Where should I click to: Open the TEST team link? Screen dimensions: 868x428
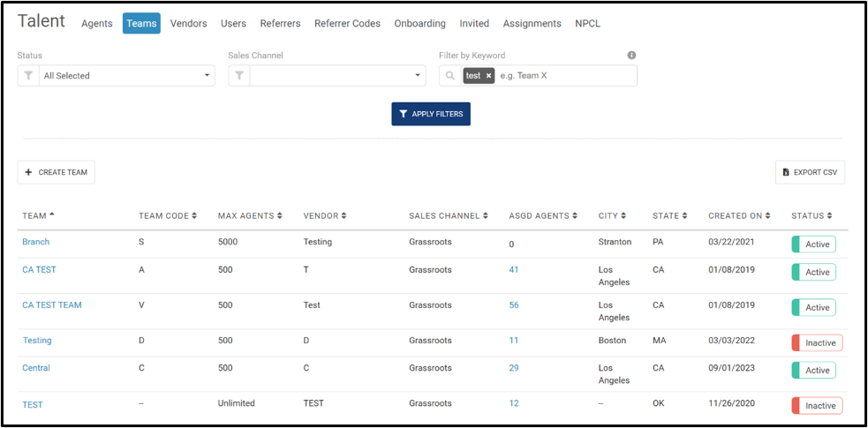[x=33, y=405]
